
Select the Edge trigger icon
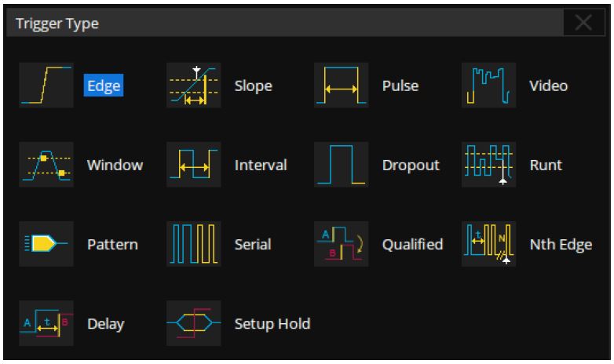[x=46, y=86]
